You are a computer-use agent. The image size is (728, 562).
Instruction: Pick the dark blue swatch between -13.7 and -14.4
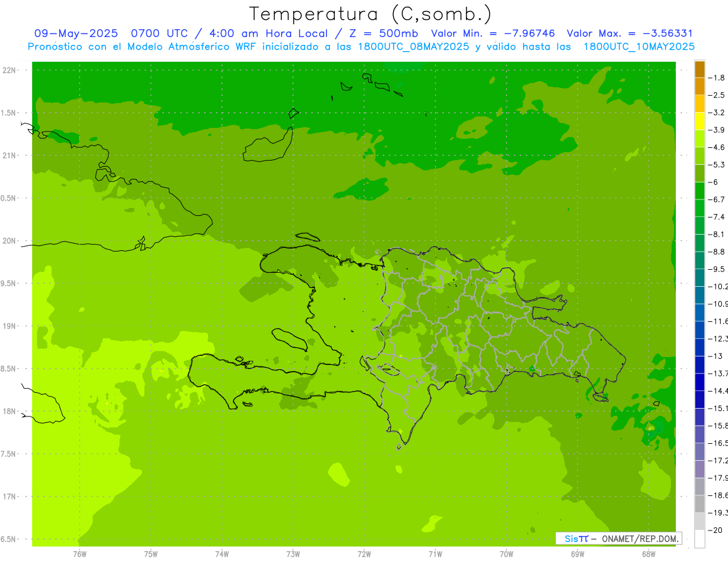tap(699, 381)
